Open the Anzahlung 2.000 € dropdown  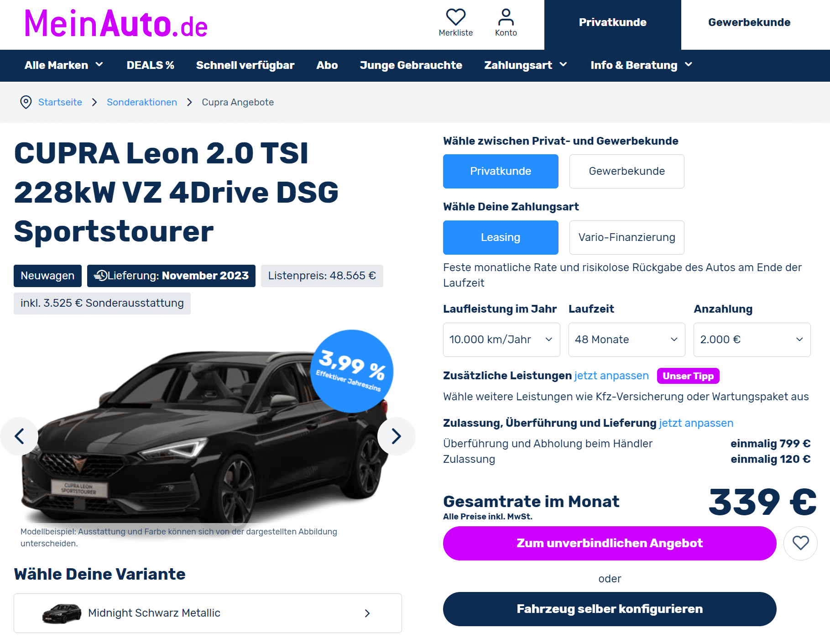752,340
